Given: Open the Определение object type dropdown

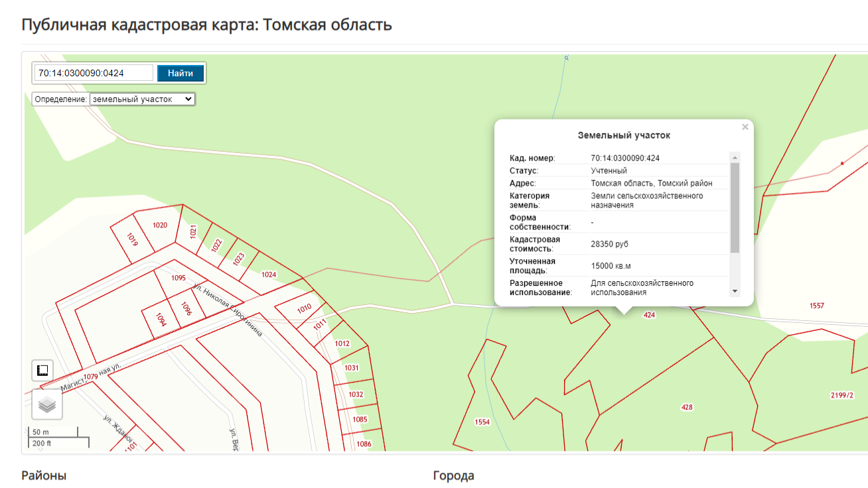Looking at the screenshot, I should (x=142, y=99).
